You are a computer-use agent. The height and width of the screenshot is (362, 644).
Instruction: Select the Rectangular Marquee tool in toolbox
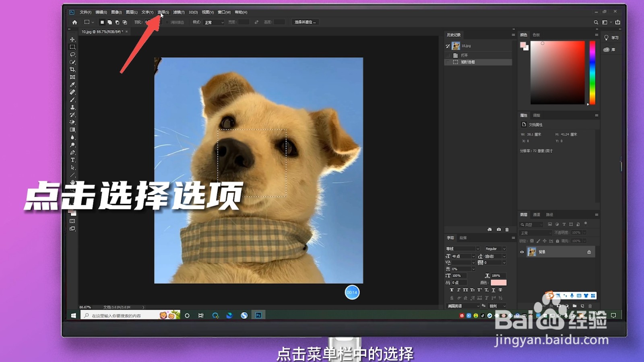tap(72, 47)
